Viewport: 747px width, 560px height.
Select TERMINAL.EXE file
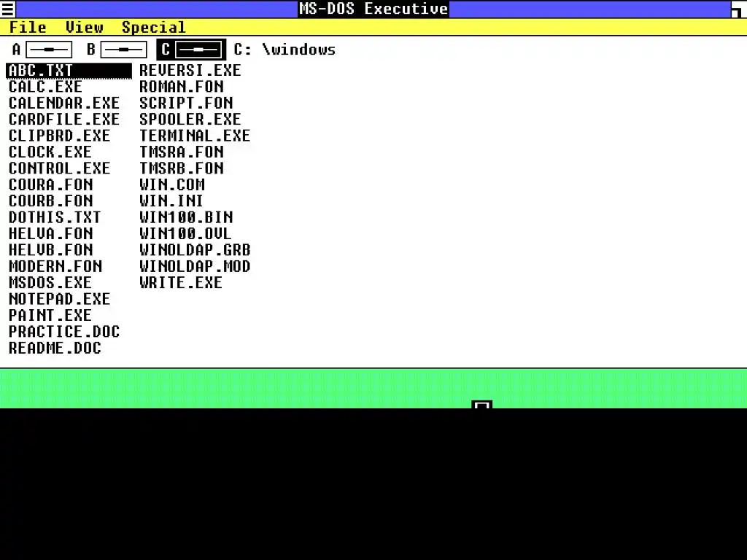pos(194,136)
